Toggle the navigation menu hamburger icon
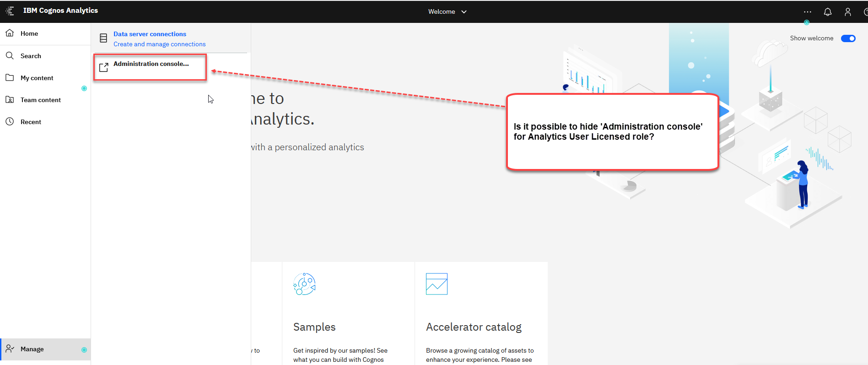Viewport: 868px width, 365px height. (10, 11)
